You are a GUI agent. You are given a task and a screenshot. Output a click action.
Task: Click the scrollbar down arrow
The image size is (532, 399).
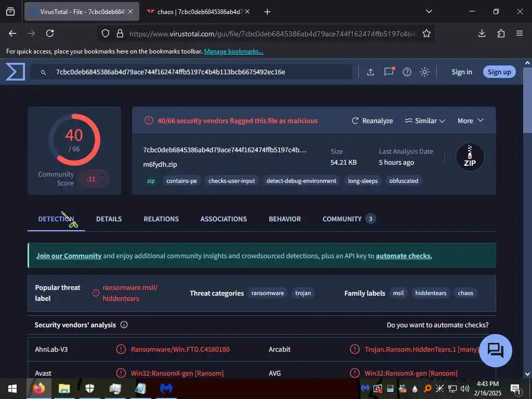[527, 374]
